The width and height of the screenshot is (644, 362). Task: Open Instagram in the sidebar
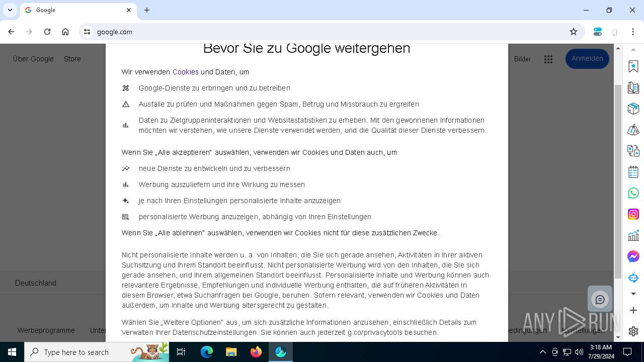click(x=633, y=214)
